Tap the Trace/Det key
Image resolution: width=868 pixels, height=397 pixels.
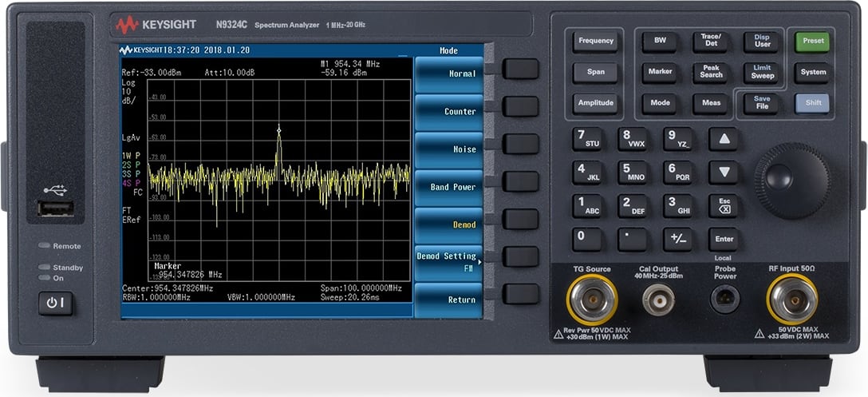click(x=711, y=42)
